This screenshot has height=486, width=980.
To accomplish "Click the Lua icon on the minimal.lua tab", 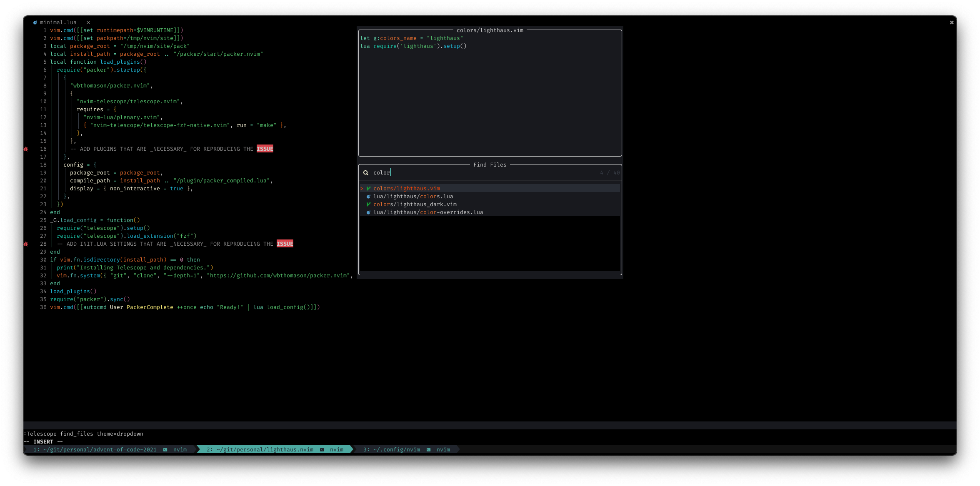I will (35, 22).
